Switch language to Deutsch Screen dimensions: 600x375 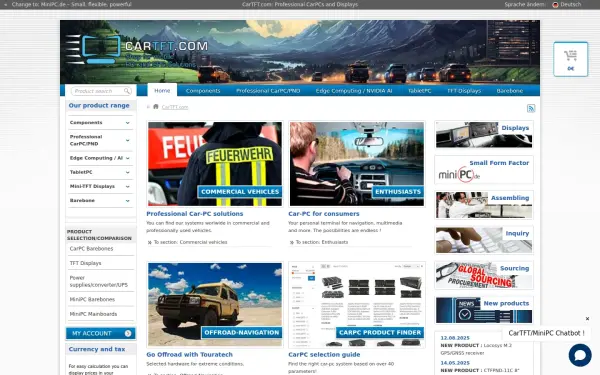[571, 5]
